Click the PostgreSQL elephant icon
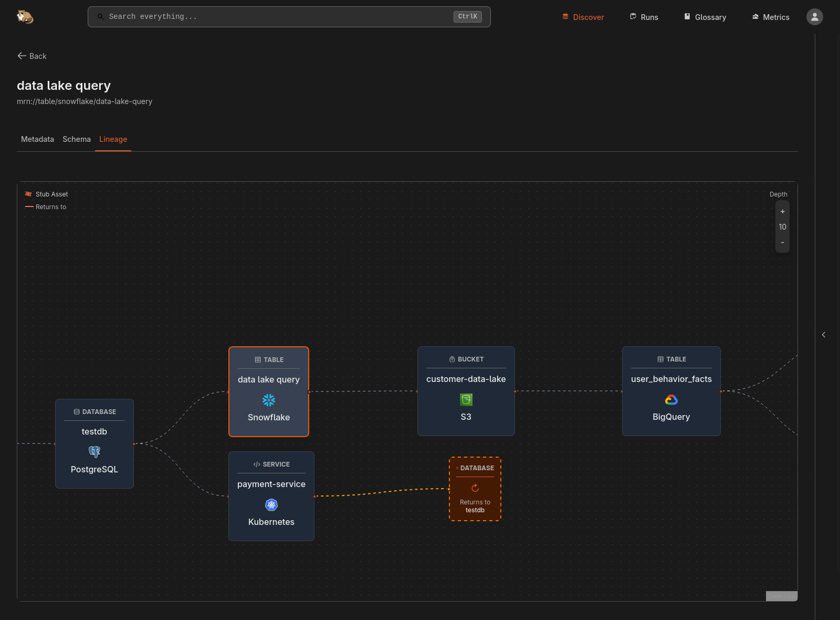The image size is (840, 620). tap(94, 452)
